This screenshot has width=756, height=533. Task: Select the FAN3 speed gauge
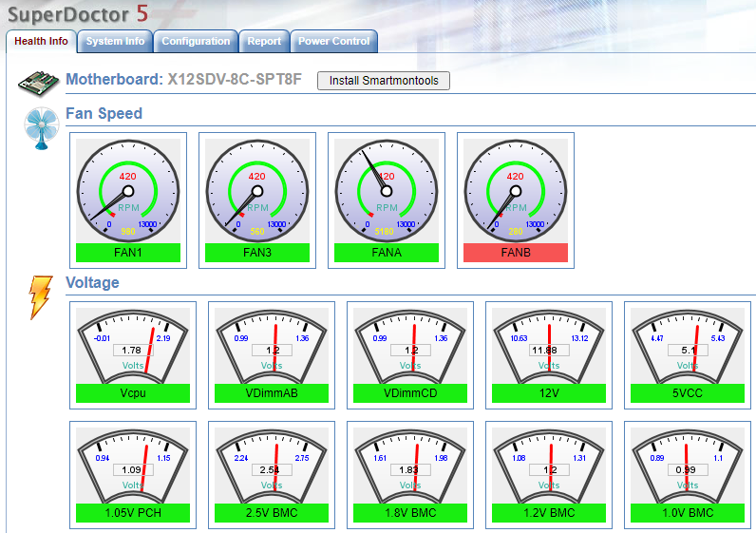coord(257,192)
